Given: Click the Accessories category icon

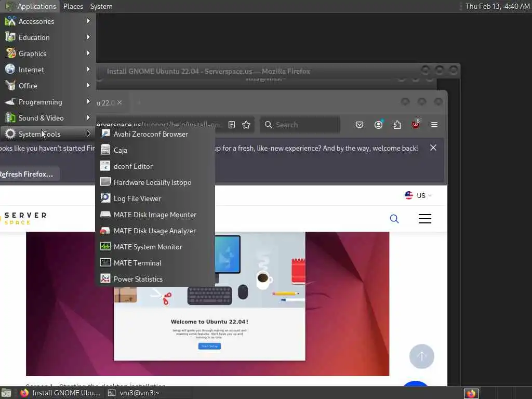Looking at the screenshot, I should (10, 21).
